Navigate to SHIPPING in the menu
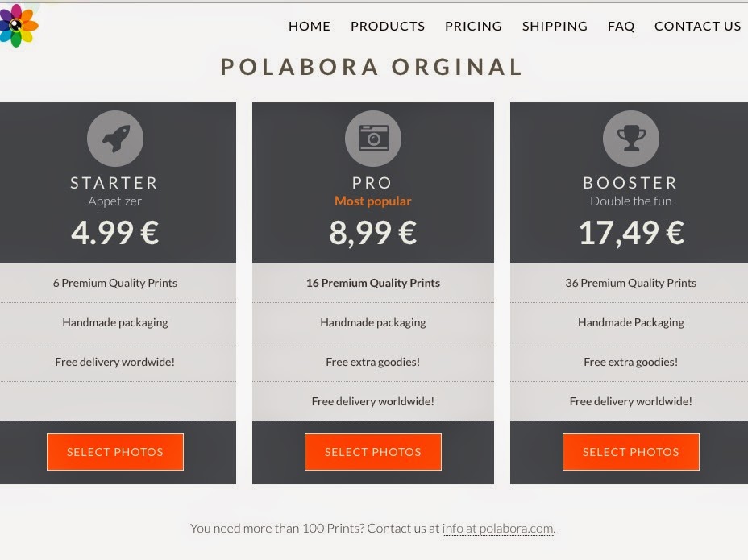The width and height of the screenshot is (748, 560). 555,27
